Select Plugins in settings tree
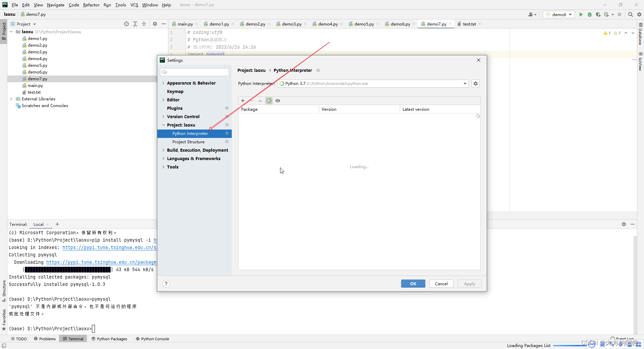The height and width of the screenshot is (349, 644). click(x=175, y=108)
